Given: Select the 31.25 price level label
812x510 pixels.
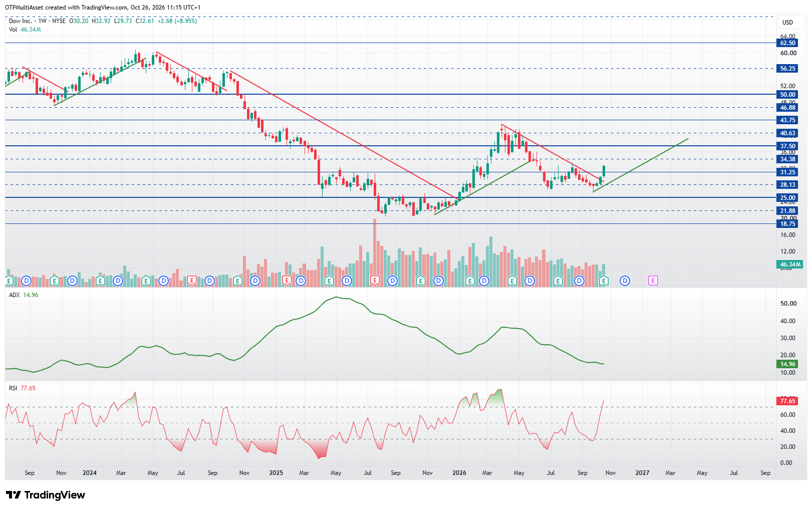Looking at the screenshot, I should click(787, 172).
